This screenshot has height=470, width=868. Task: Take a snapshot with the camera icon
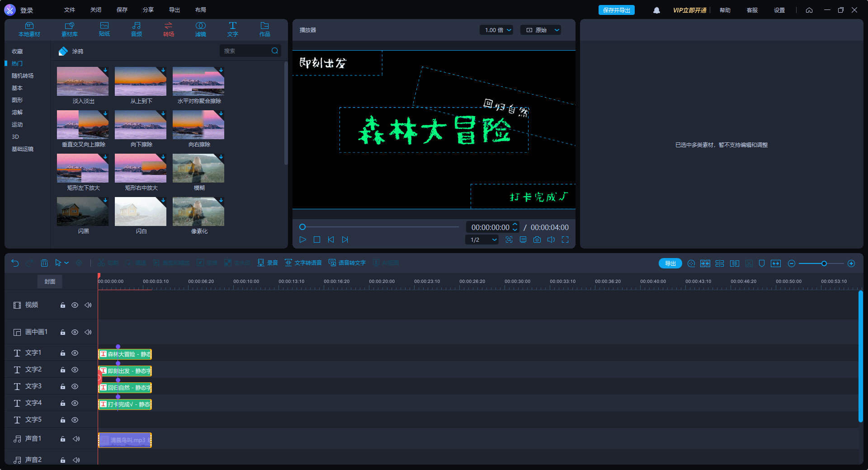pyautogui.click(x=537, y=240)
